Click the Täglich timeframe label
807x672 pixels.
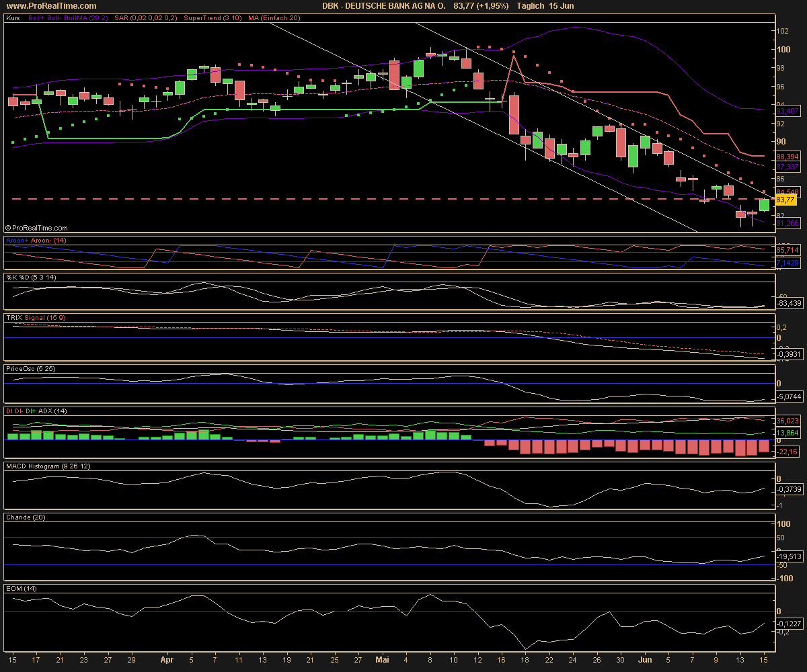(531, 5)
